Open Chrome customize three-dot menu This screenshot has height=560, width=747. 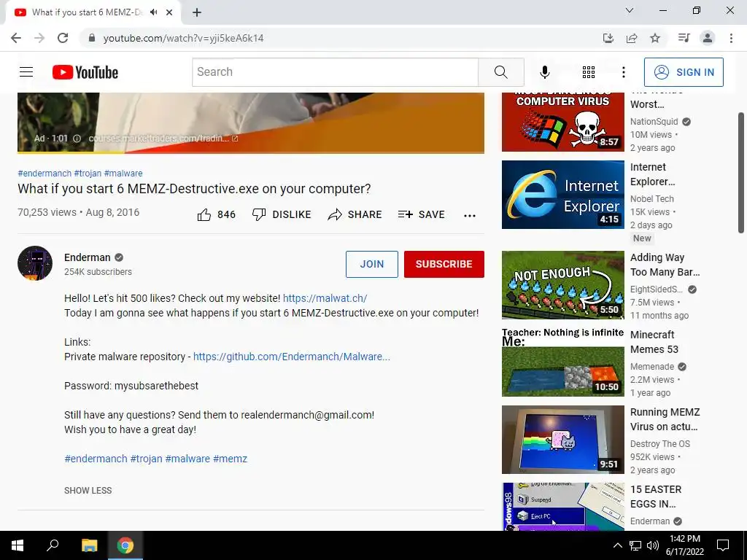(731, 38)
